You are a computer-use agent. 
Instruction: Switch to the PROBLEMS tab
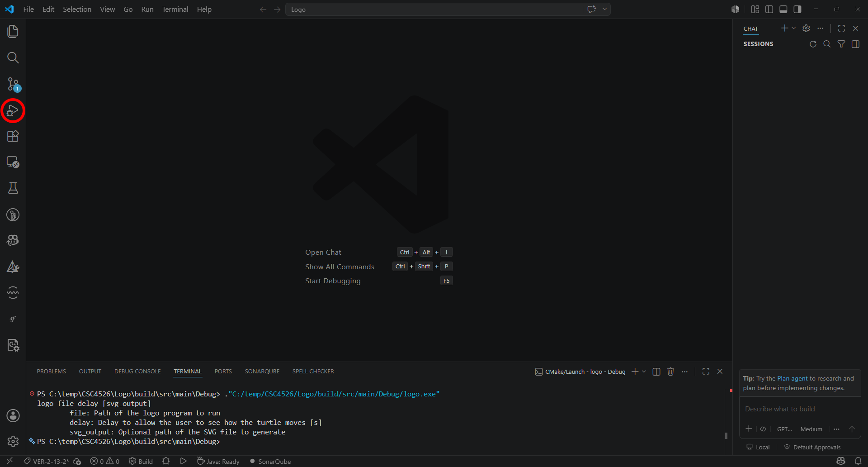pos(52,372)
